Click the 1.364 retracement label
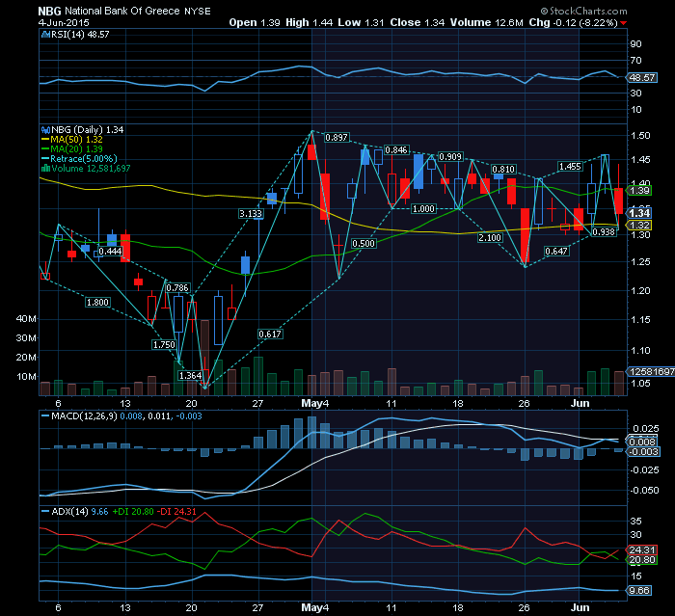Screen dimensions: 675x616 [x=190, y=375]
